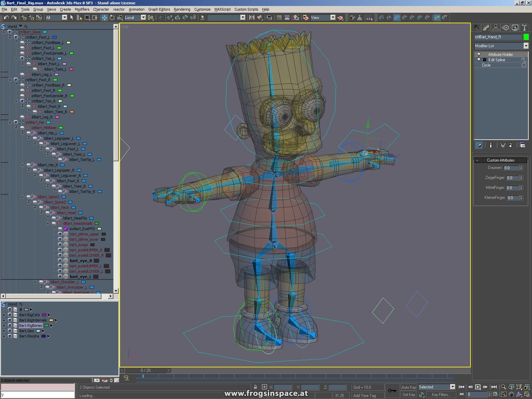Image resolution: width=532 pixels, height=399 pixels.
Task: Click the Set Key button
Action: (x=409, y=395)
